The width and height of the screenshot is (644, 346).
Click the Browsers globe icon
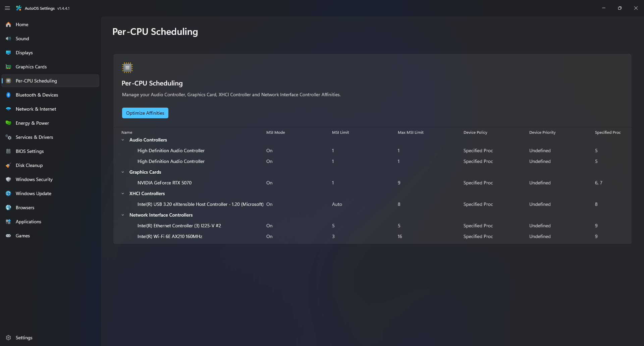pos(8,208)
